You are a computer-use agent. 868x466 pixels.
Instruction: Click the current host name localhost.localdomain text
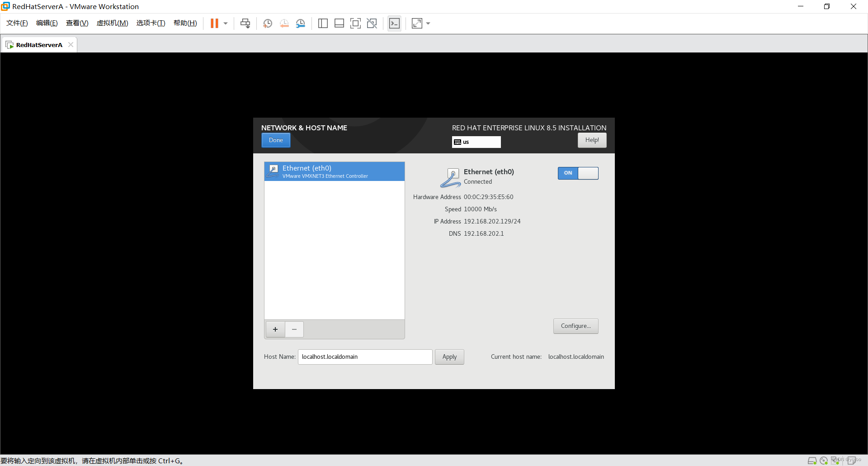pos(576,357)
